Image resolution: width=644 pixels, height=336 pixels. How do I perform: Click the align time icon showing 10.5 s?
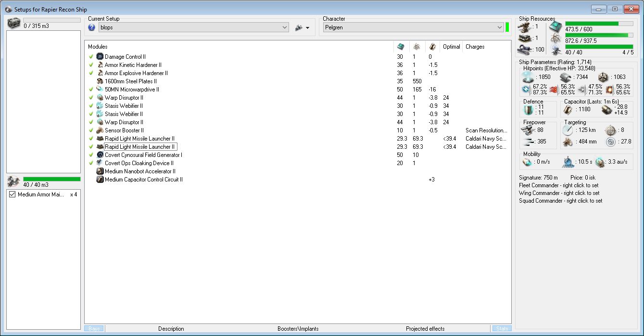(568, 162)
